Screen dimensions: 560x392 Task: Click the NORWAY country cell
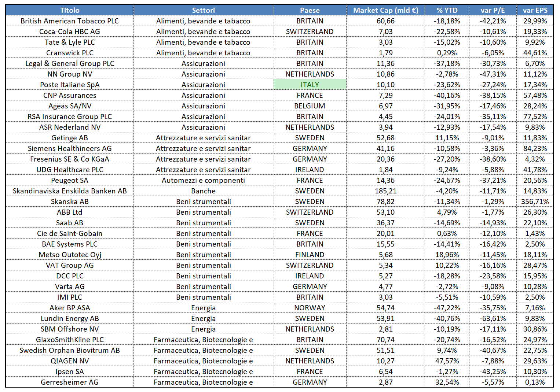[x=310, y=308]
